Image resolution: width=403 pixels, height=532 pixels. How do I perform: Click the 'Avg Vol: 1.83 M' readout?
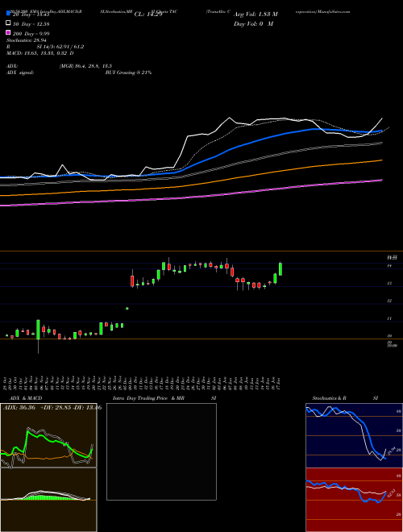(256, 15)
